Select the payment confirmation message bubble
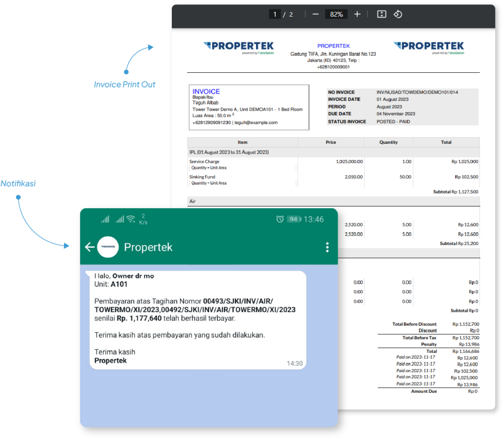Screen dimensions: 504x441 198,320
